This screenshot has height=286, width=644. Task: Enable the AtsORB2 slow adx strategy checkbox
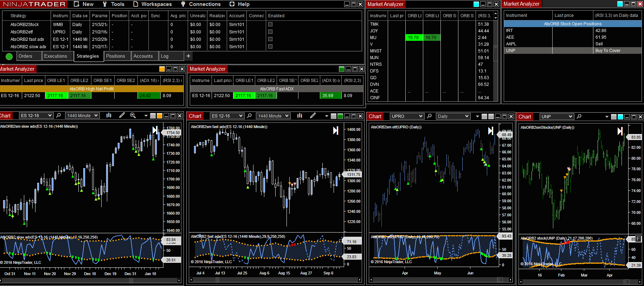click(270, 46)
